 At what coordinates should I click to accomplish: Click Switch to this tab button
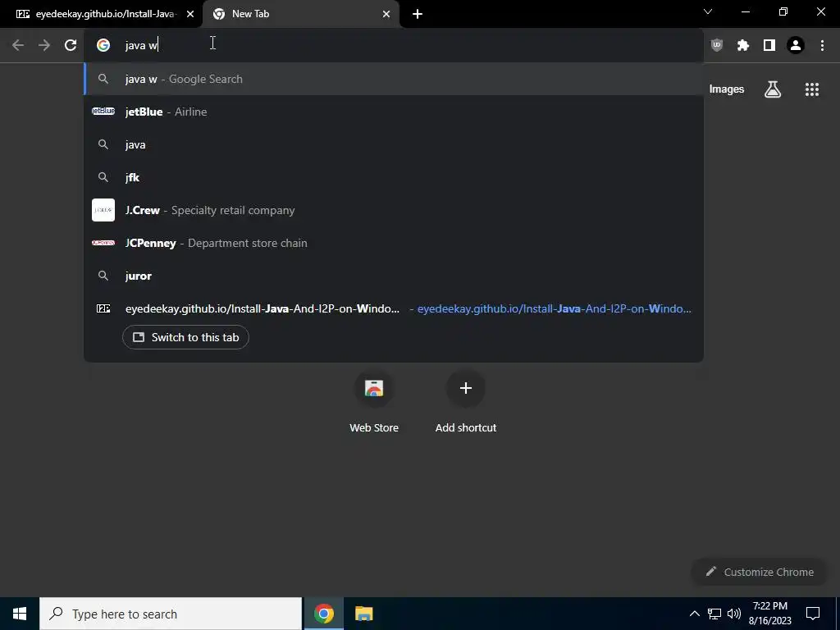(x=185, y=337)
